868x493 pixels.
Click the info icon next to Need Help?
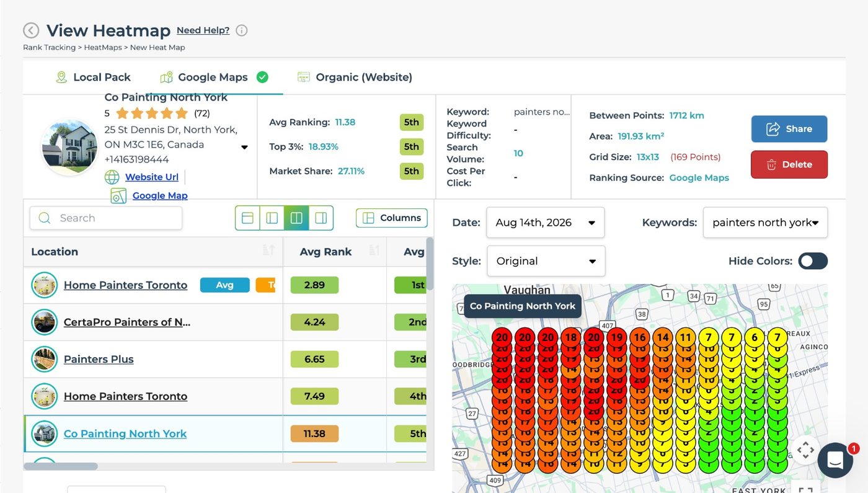pyautogui.click(x=242, y=30)
